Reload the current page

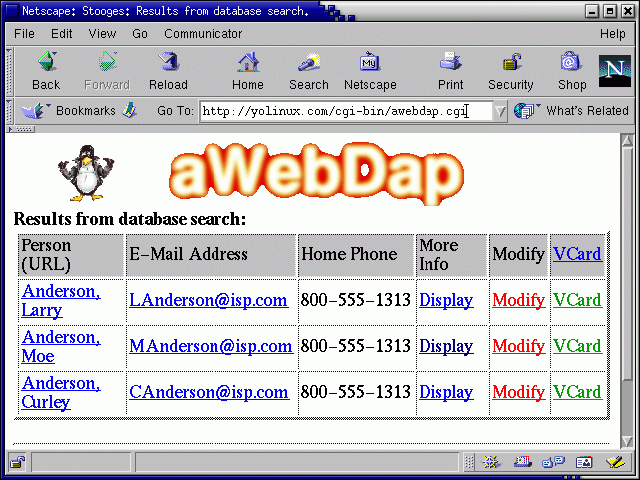pos(168,69)
